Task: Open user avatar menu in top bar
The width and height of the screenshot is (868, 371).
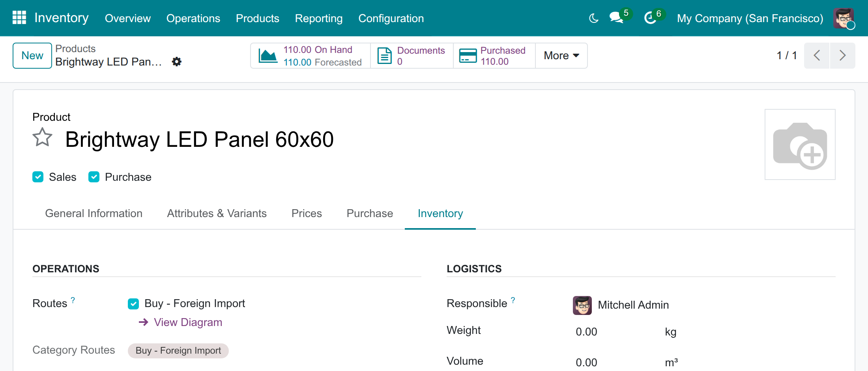Action: point(844,18)
